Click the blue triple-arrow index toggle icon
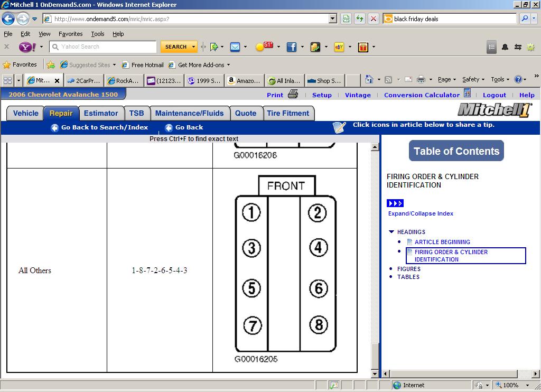Viewport: 541px width, 392px height. tap(395, 203)
